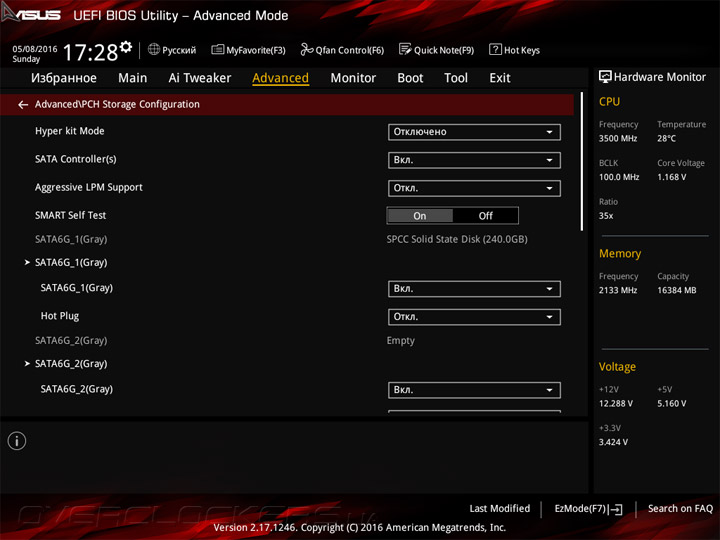Open the Aggressive LPM Support dropdown
The width and height of the screenshot is (720, 540).
point(474,188)
